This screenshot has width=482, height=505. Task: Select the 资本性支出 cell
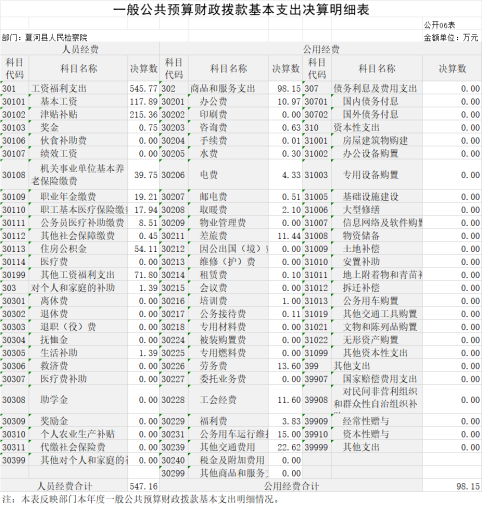click(377, 127)
